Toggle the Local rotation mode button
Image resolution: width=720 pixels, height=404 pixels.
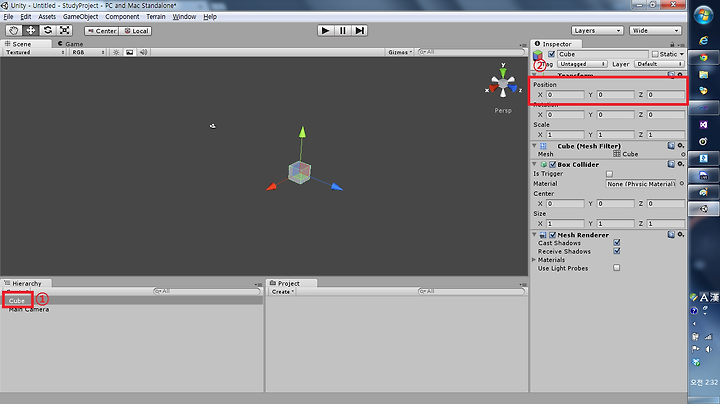point(135,31)
